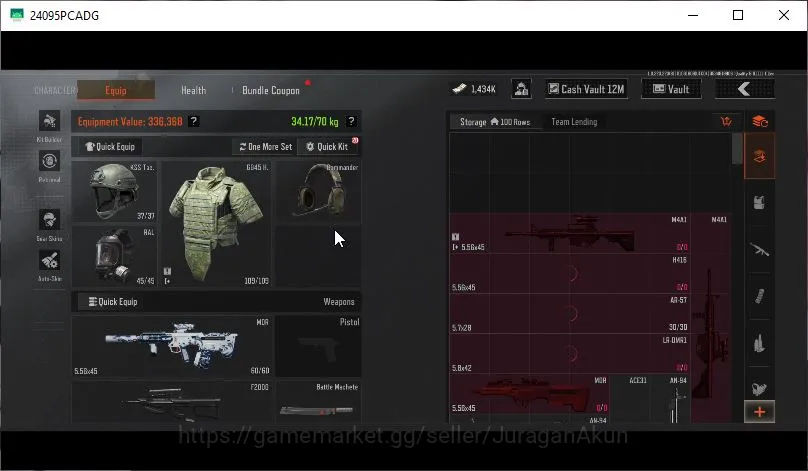Click the armor vest storage category icon
This screenshot has width=808, height=471.
coord(759,203)
